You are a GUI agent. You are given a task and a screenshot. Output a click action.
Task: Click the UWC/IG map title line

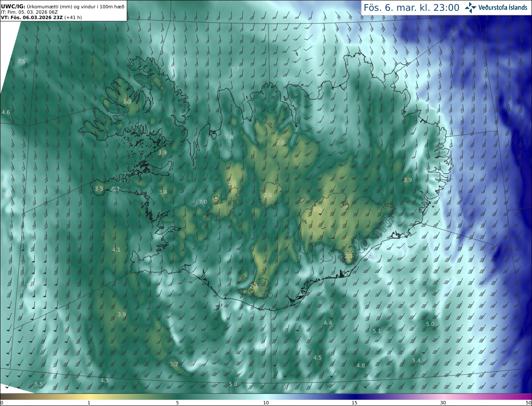click(x=62, y=6)
